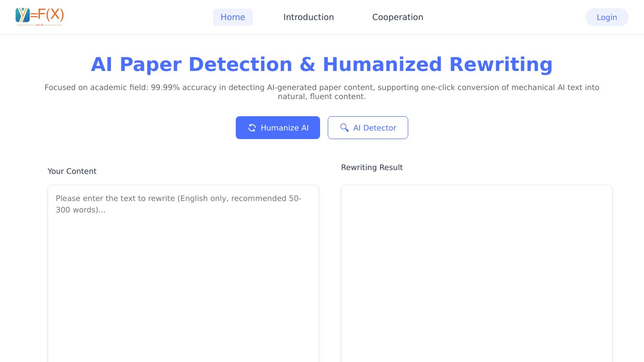Screen dimensions: 644x362
Task: Switch to the AI Detector mode
Action: point(368,128)
